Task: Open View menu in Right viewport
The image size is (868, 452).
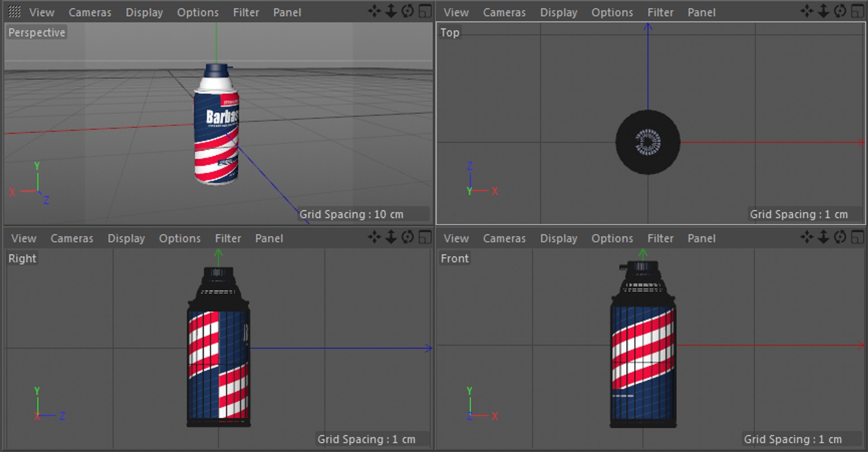Action: 24,238
